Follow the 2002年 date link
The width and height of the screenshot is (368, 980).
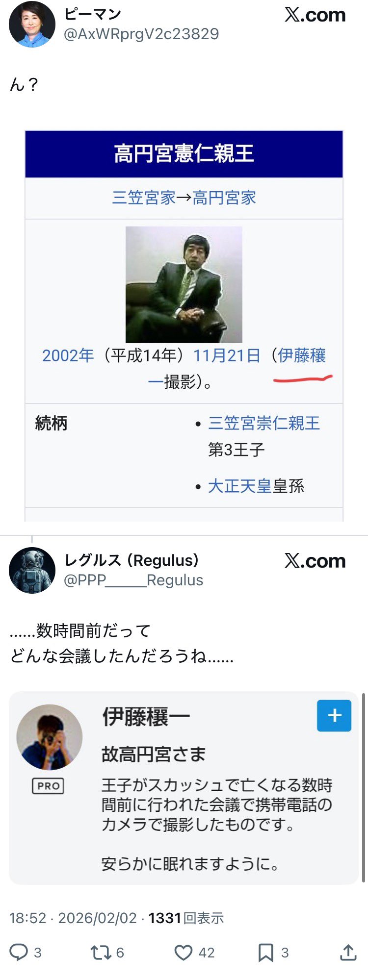(x=68, y=355)
